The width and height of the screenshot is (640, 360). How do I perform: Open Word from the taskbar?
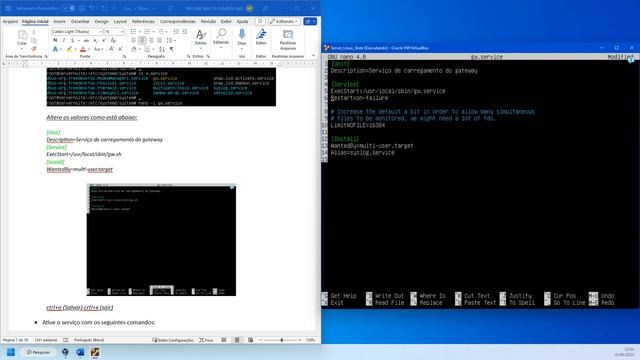(x=80, y=352)
